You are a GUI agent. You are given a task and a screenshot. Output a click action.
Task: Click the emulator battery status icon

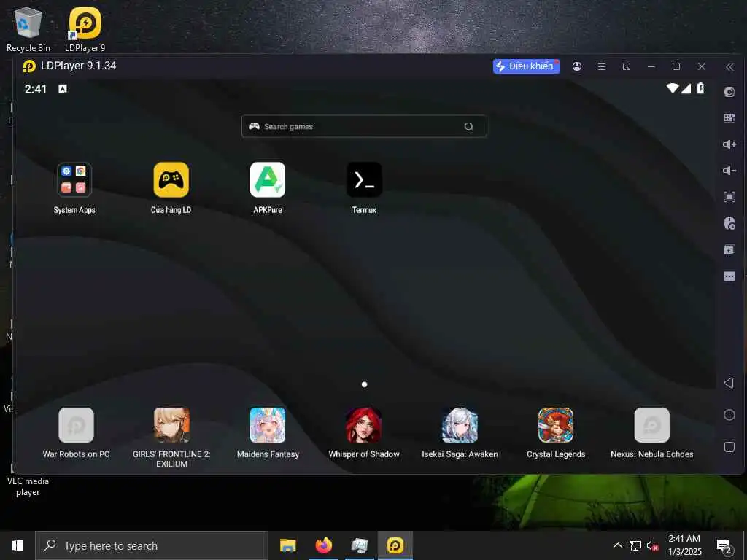[701, 88]
